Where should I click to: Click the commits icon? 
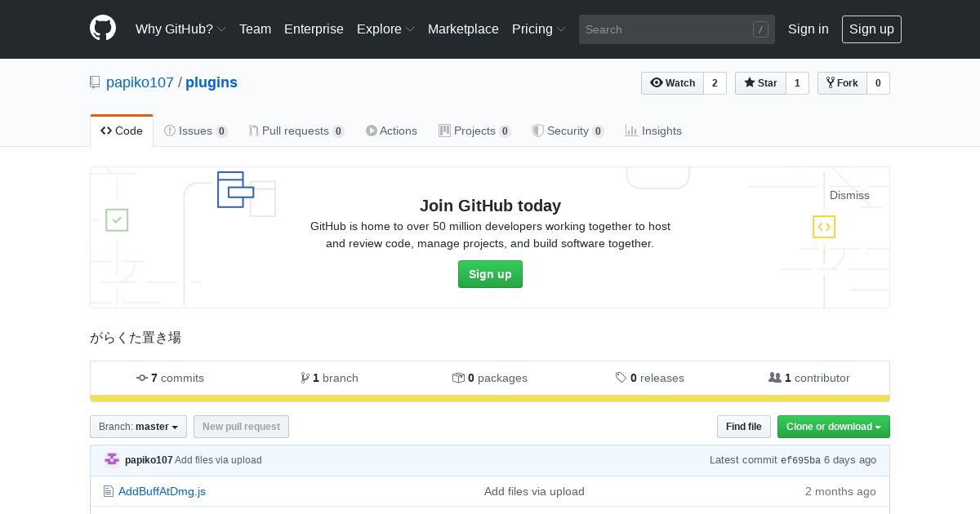point(142,378)
